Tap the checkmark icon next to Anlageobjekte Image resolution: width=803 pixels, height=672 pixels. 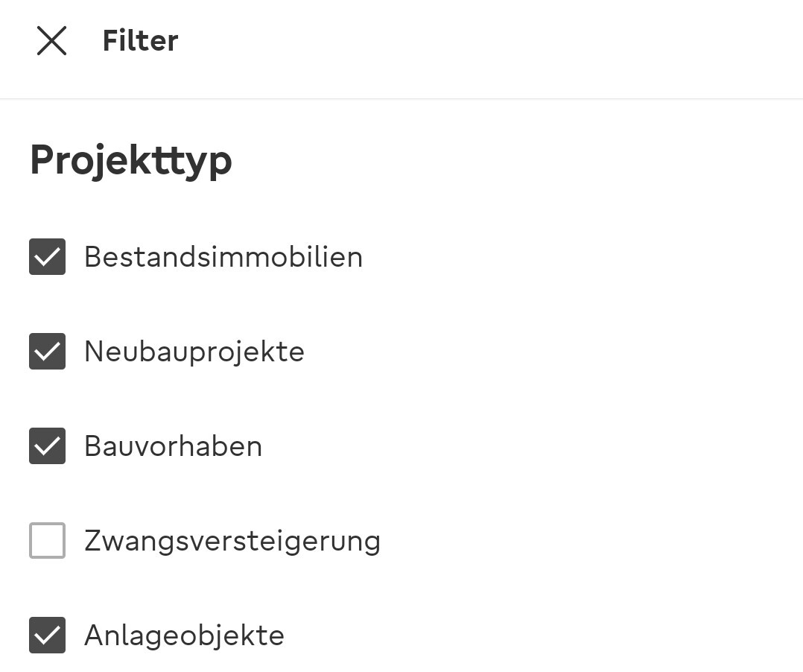[47, 635]
